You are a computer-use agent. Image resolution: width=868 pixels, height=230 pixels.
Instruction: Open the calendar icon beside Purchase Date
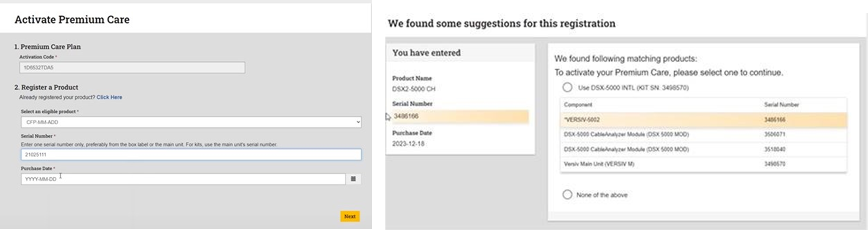(x=354, y=179)
